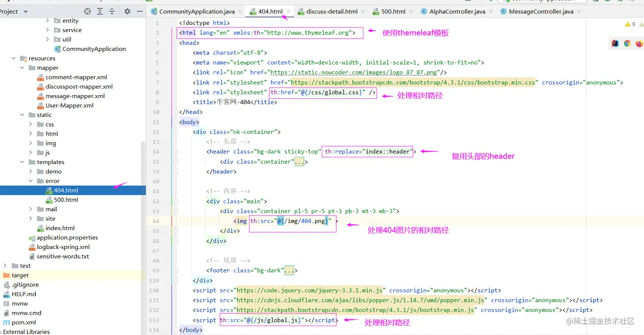Open the Project panel settings gear
This screenshot has width=644, height=335.
point(127,12)
